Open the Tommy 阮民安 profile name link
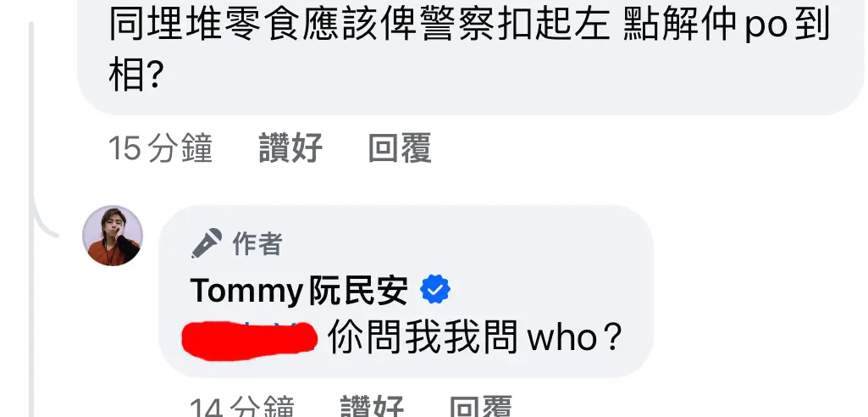 point(300,290)
